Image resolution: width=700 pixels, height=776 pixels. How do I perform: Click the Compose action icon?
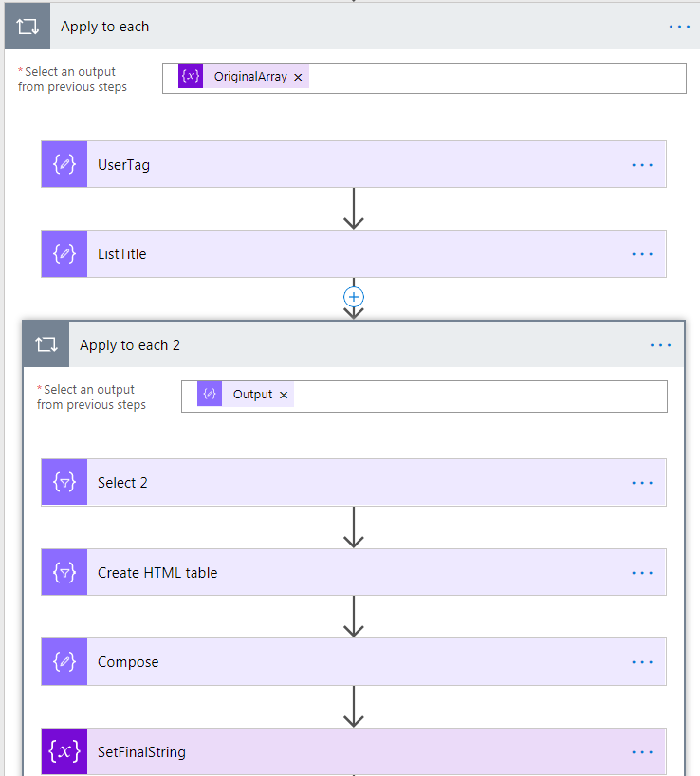pos(64,661)
